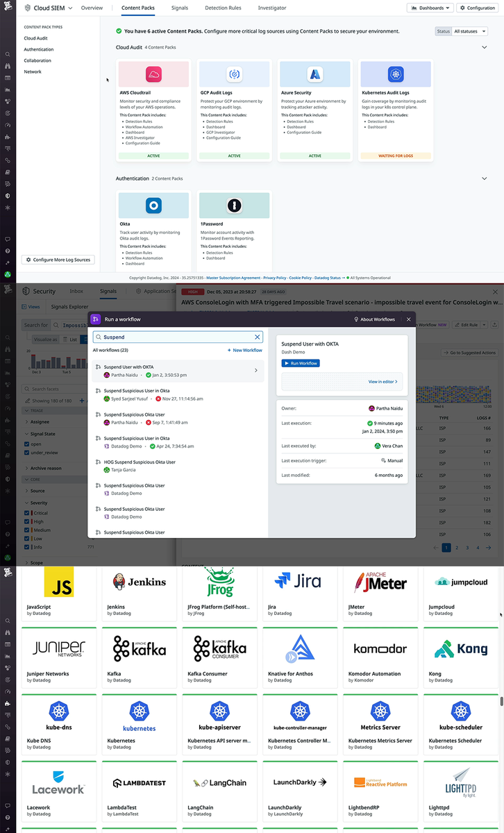The width and height of the screenshot is (504, 833).
Task: Click Configure More Log Sources button
Action: point(59,260)
